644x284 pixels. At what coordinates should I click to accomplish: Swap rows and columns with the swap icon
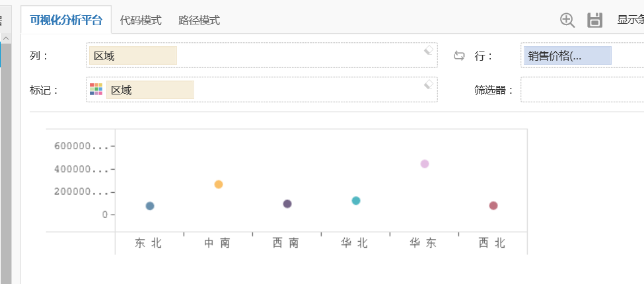click(x=459, y=55)
